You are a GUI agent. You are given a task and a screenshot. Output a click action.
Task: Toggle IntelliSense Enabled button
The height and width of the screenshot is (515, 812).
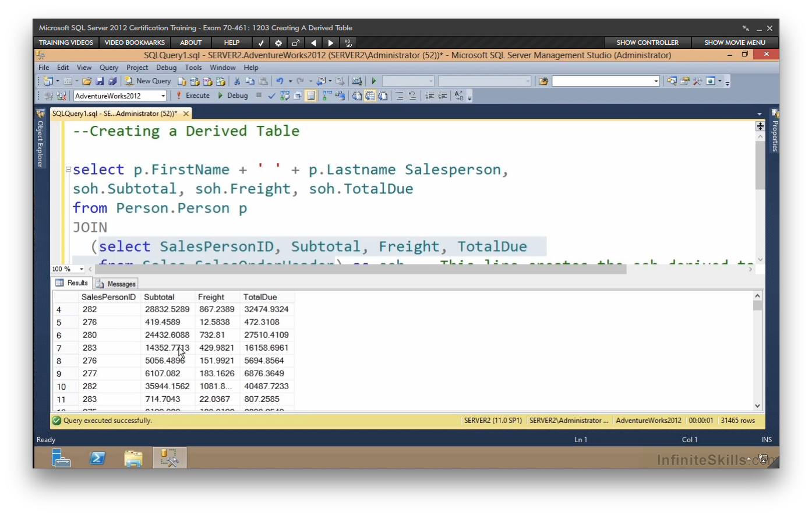coord(310,96)
